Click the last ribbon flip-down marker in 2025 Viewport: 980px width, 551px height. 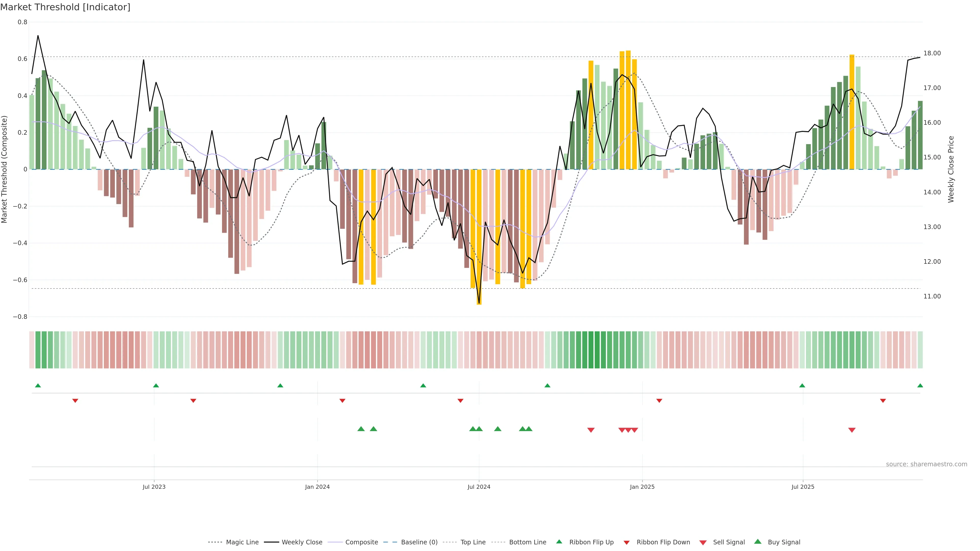(x=883, y=401)
